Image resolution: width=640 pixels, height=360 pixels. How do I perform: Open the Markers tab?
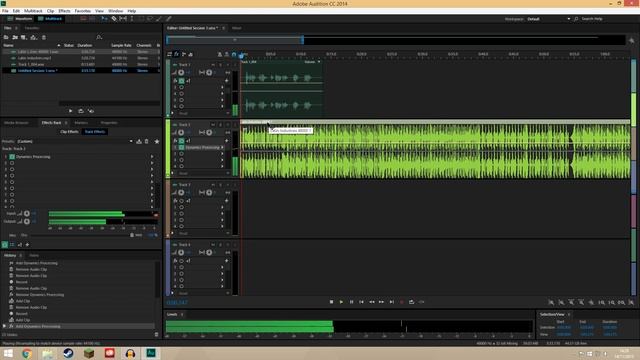click(81, 122)
